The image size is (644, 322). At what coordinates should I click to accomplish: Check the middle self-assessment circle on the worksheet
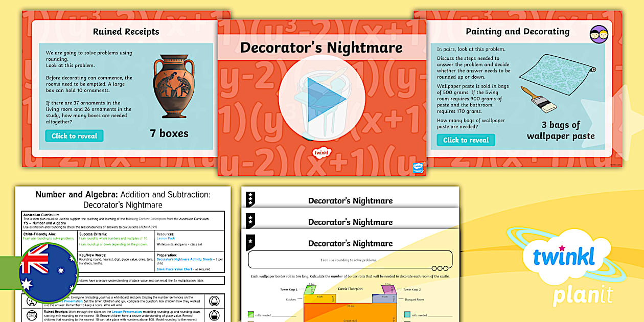[x=439, y=268]
